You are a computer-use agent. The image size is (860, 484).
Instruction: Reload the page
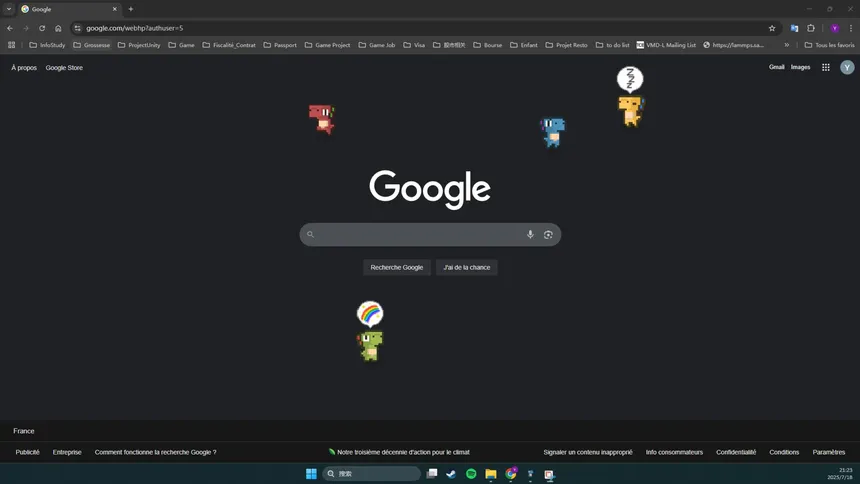(x=42, y=28)
